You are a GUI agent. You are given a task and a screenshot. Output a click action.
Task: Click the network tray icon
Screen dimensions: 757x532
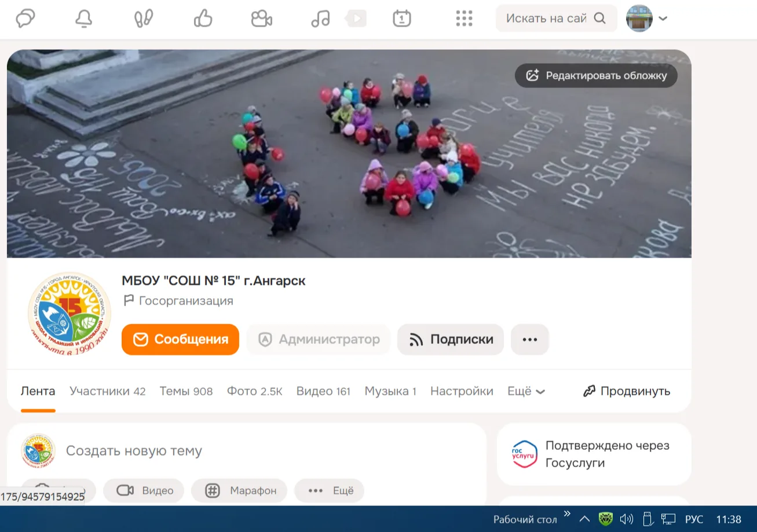point(669,519)
